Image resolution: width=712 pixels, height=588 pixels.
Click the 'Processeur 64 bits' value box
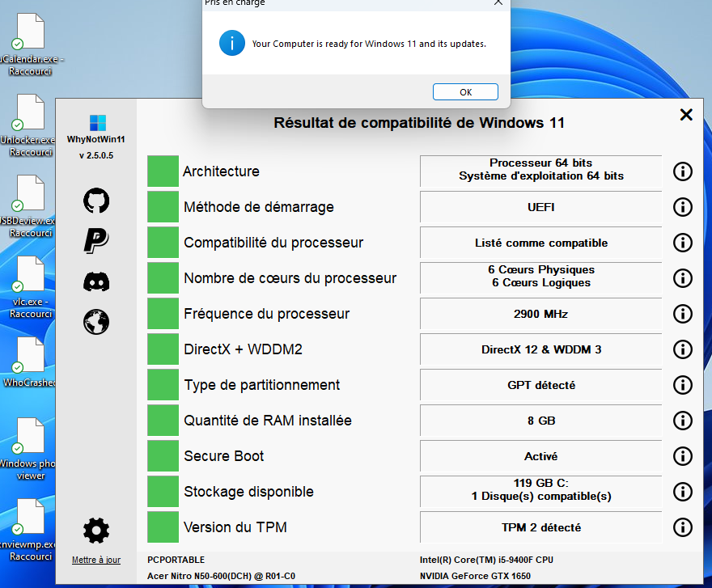(x=540, y=171)
